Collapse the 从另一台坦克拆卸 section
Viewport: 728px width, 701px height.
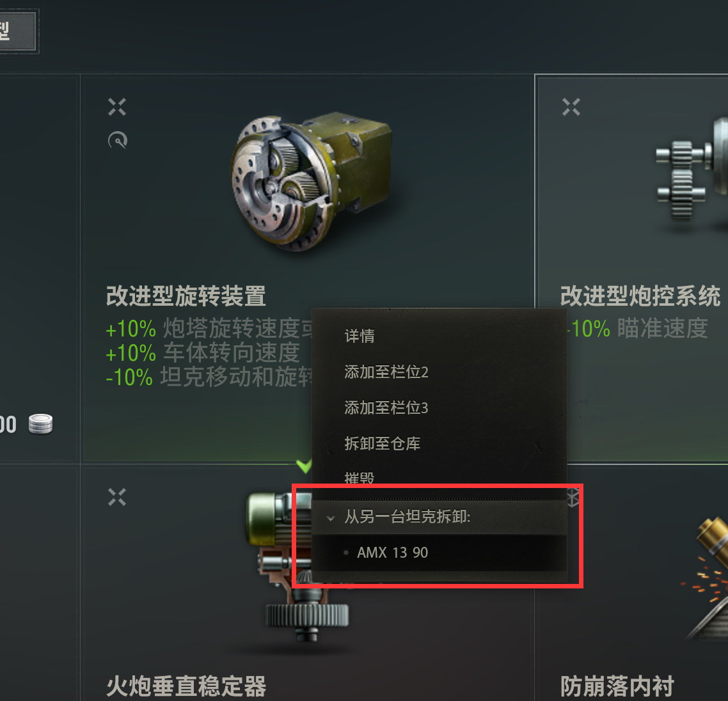439,517
